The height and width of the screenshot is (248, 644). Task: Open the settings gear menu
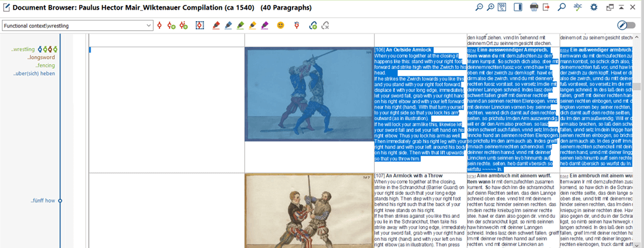593,7
